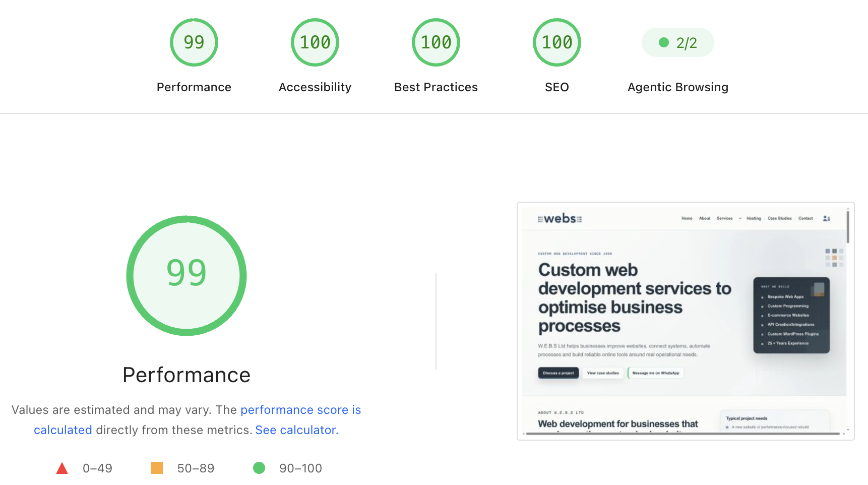Screen dimensions: 868x485
Task: Click the Performance 99 score gauge at top
Action: (194, 42)
